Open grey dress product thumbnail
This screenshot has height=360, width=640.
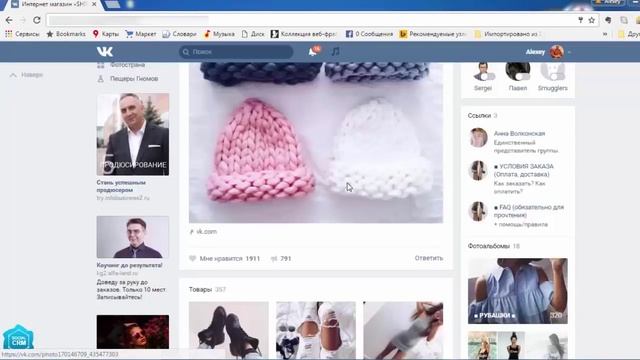pyautogui.click(x=403, y=330)
